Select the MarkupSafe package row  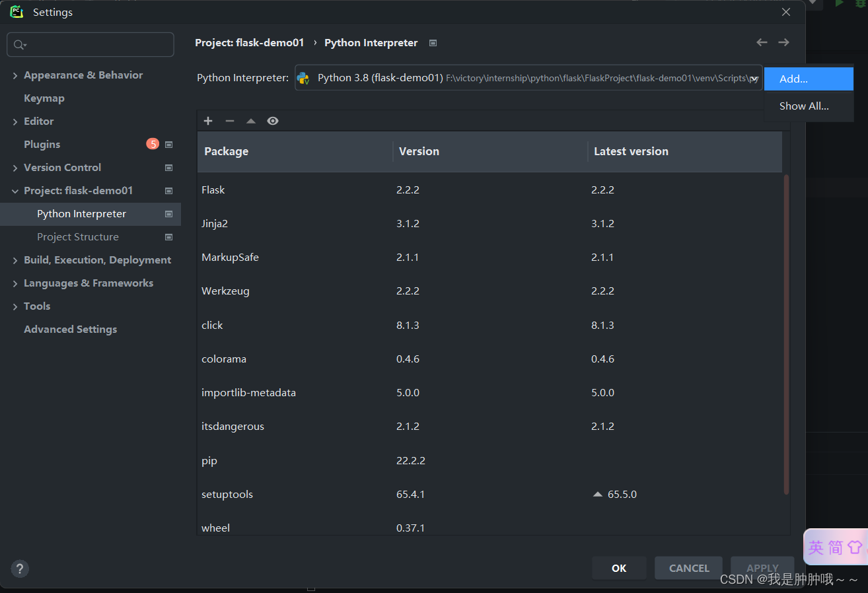pyautogui.click(x=489, y=258)
